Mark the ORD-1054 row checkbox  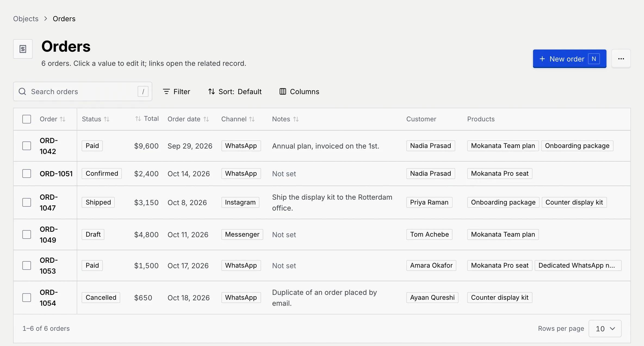[27, 298]
